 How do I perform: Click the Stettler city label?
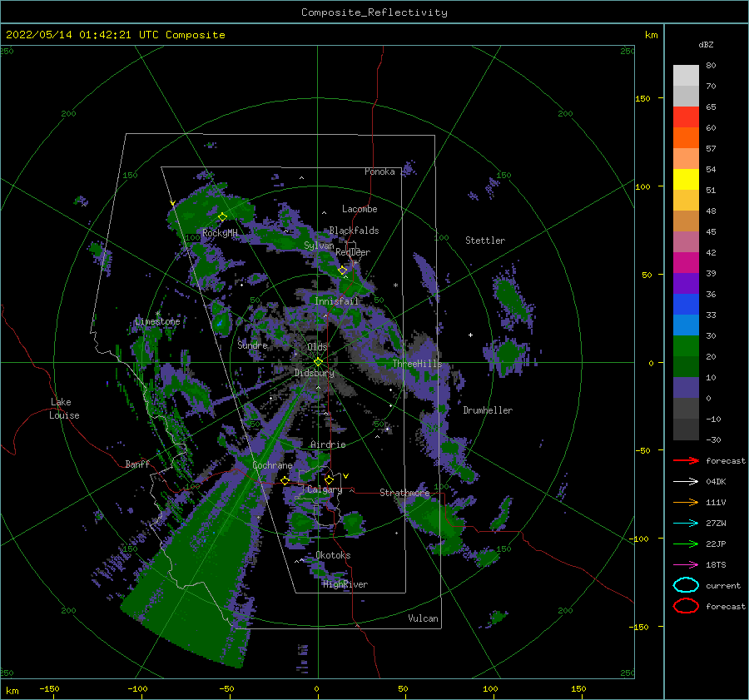pyautogui.click(x=485, y=241)
